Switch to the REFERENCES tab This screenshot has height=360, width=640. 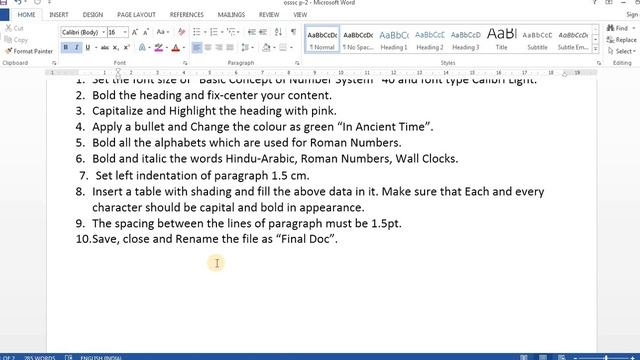187,15
